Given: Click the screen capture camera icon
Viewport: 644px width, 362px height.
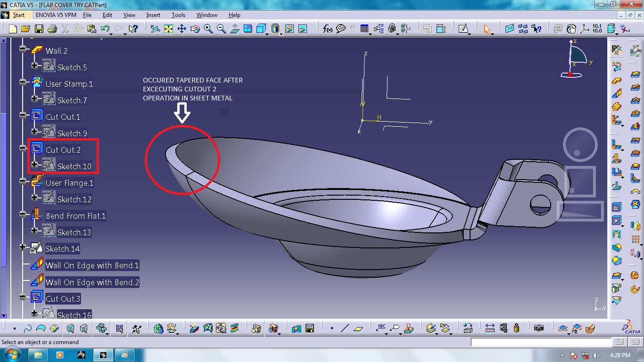Looking at the screenshot, I should pos(539,328).
